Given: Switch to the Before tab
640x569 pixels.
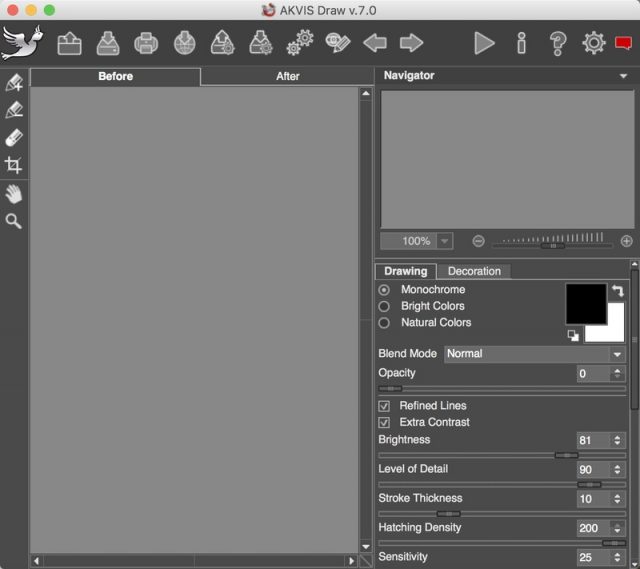Looking at the screenshot, I should pos(116,76).
